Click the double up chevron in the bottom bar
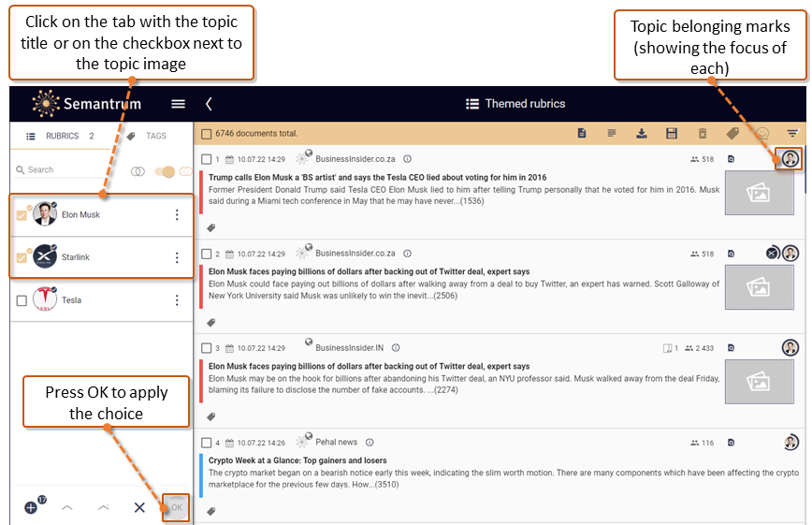This screenshot has width=812, height=525. pos(103,507)
